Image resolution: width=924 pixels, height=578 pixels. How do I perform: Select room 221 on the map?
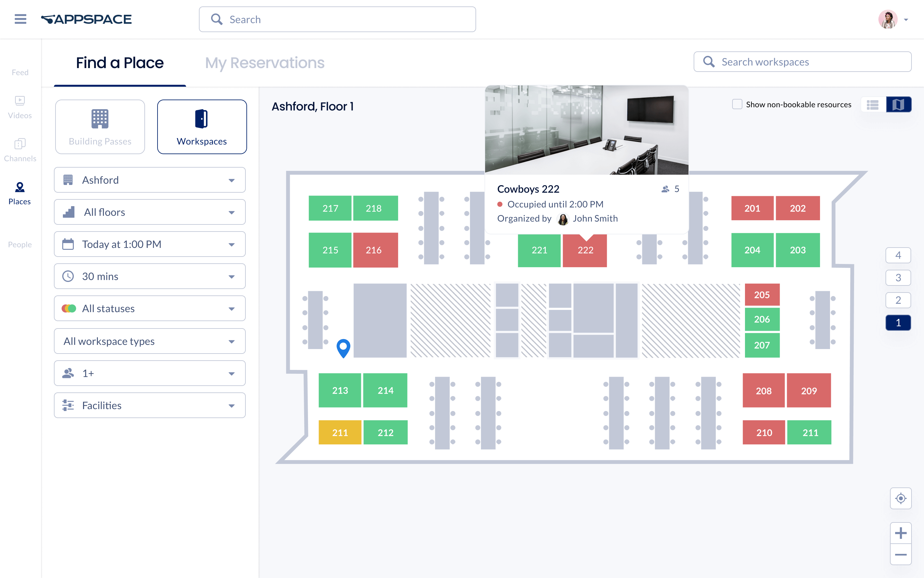[539, 250]
